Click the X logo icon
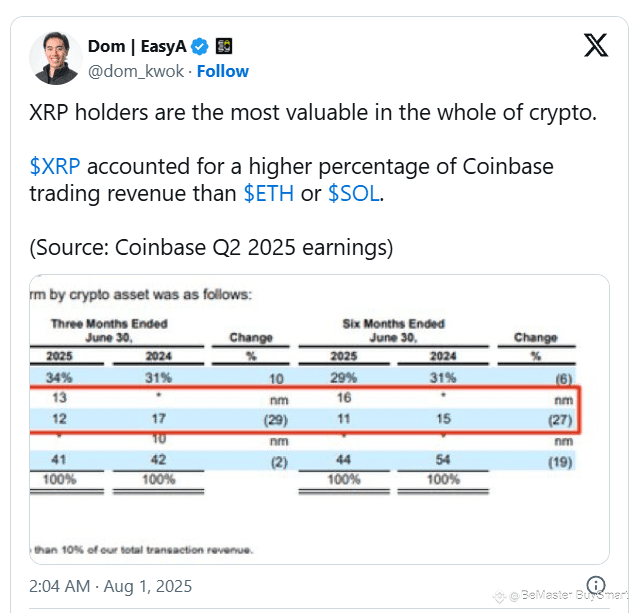Viewport: 636px width, 613px height. click(x=595, y=45)
